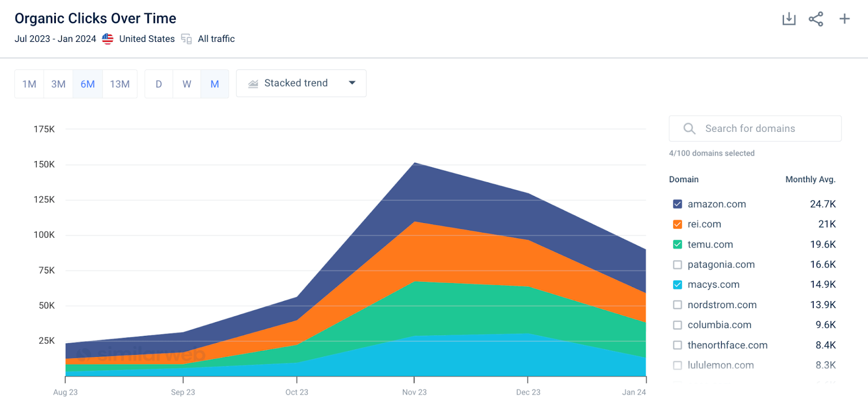The image size is (868, 415).
Task: Select the 13M time range tab
Action: pyautogui.click(x=120, y=84)
